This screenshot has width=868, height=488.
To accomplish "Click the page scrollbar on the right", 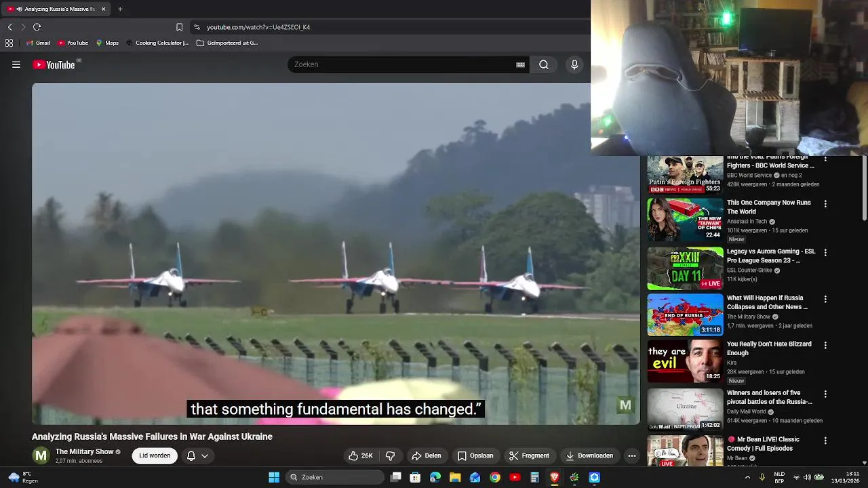I will tap(864, 190).
